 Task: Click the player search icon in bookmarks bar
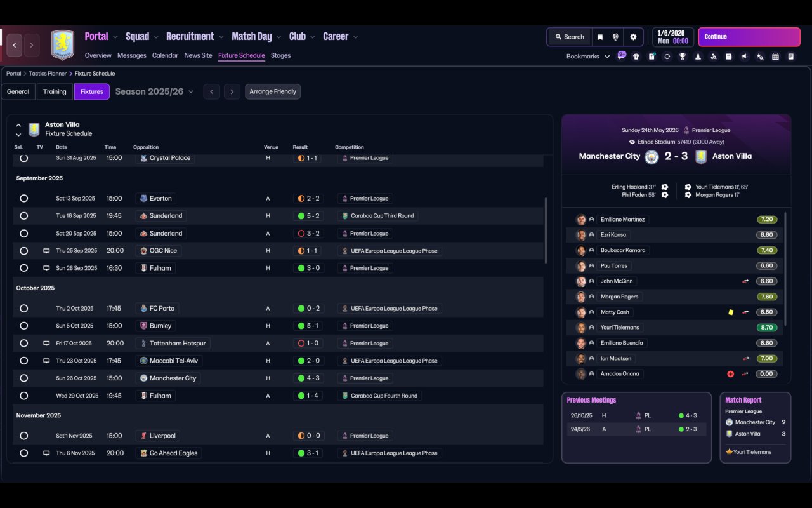coord(713,57)
